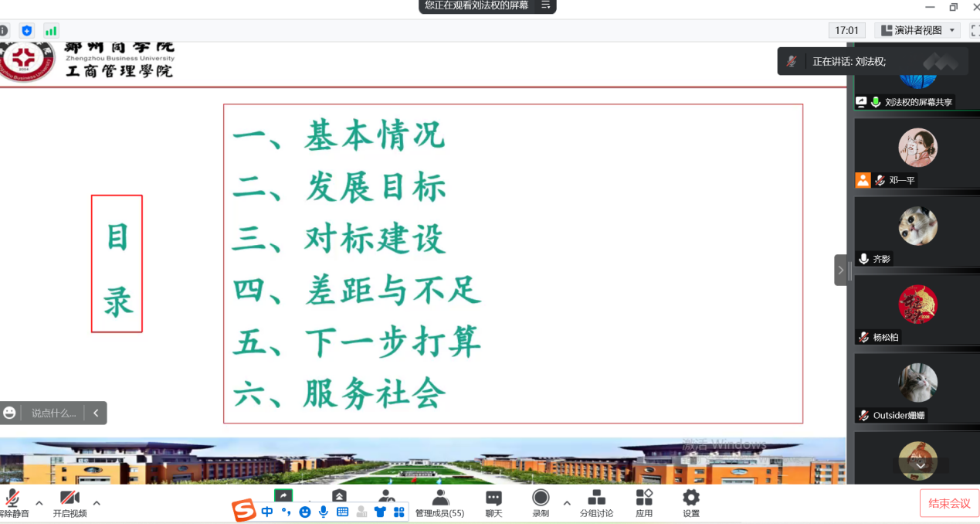Screen dimensions: 980x524
Task: Expand recording options arrow next to 录制
Action: [x=567, y=503]
